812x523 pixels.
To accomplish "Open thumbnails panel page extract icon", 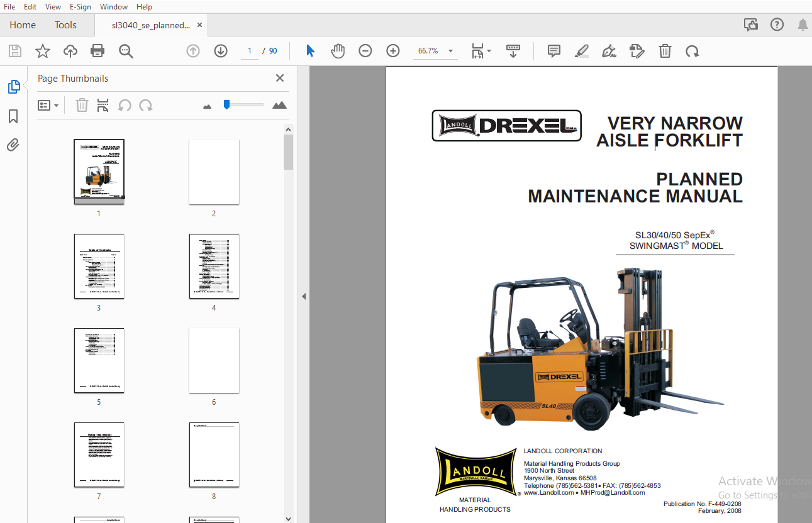I will point(103,105).
